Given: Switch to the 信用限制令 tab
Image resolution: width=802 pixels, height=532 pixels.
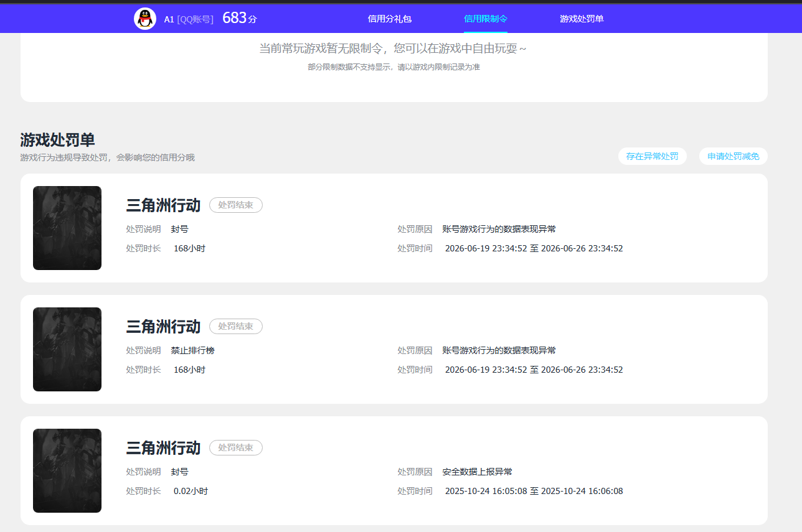Looking at the screenshot, I should tap(486, 19).
